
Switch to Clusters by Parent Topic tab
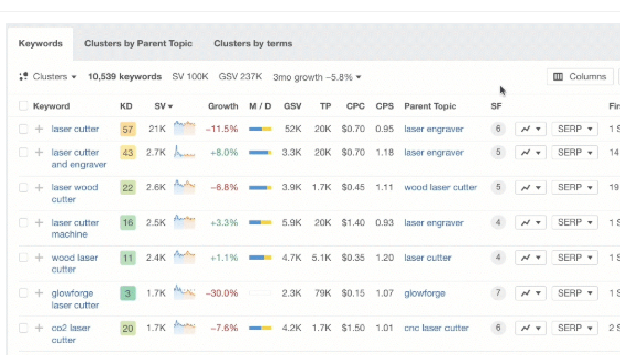pyautogui.click(x=138, y=44)
